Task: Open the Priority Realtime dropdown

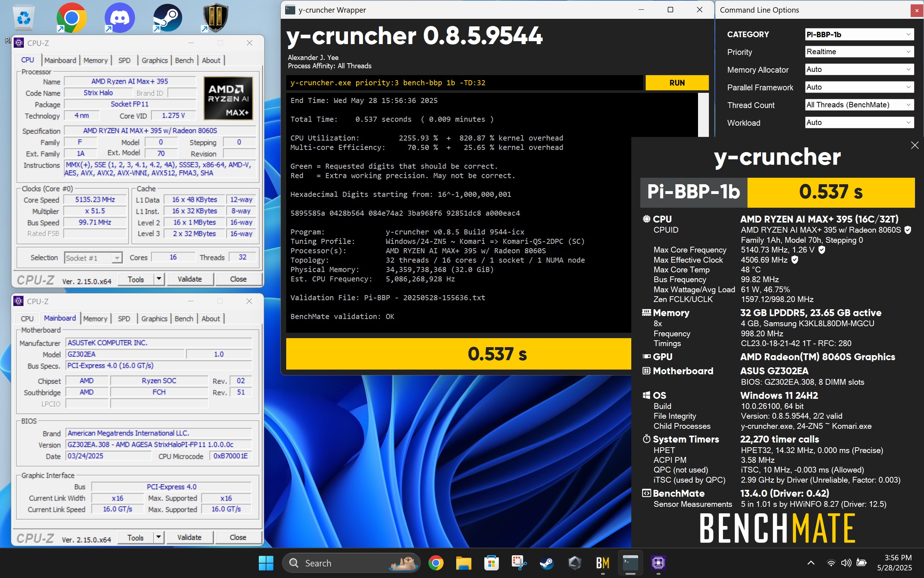Action: 859,52
